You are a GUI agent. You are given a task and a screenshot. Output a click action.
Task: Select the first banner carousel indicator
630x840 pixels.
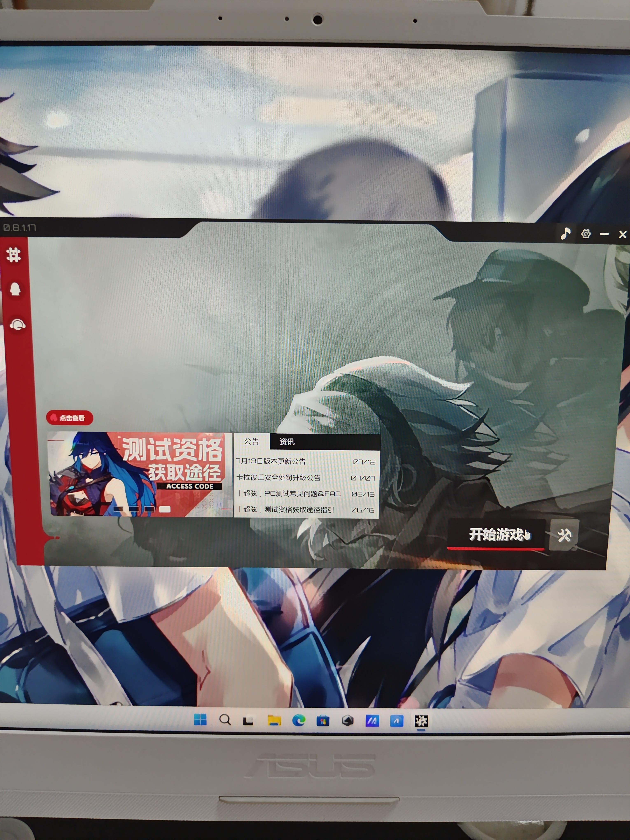[118, 509]
